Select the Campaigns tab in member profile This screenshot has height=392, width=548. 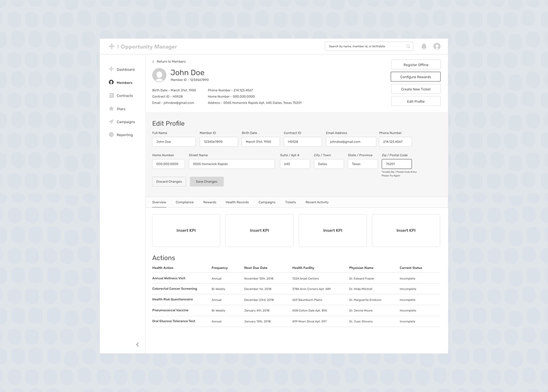(267, 202)
